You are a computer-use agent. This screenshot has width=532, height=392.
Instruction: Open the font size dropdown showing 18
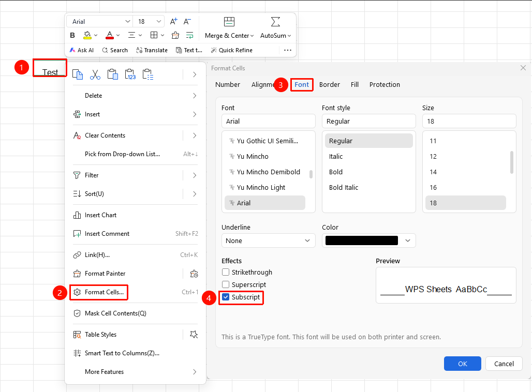pos(158,21)
